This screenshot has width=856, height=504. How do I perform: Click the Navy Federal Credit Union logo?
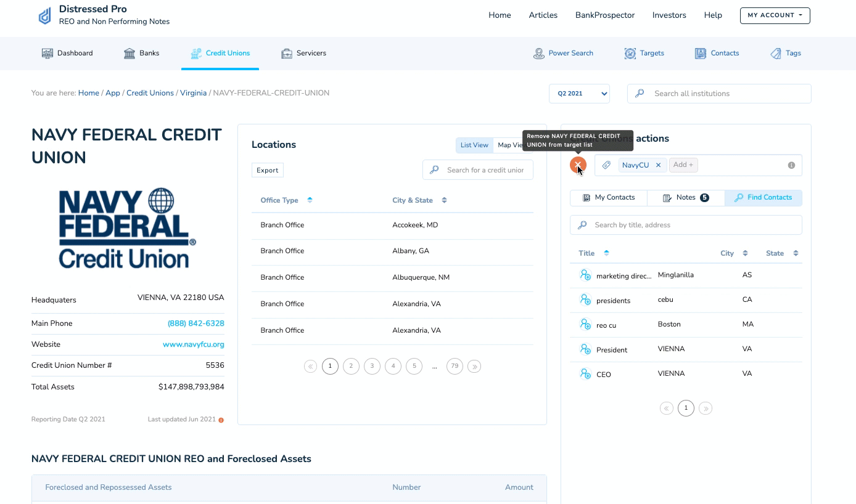128,228
